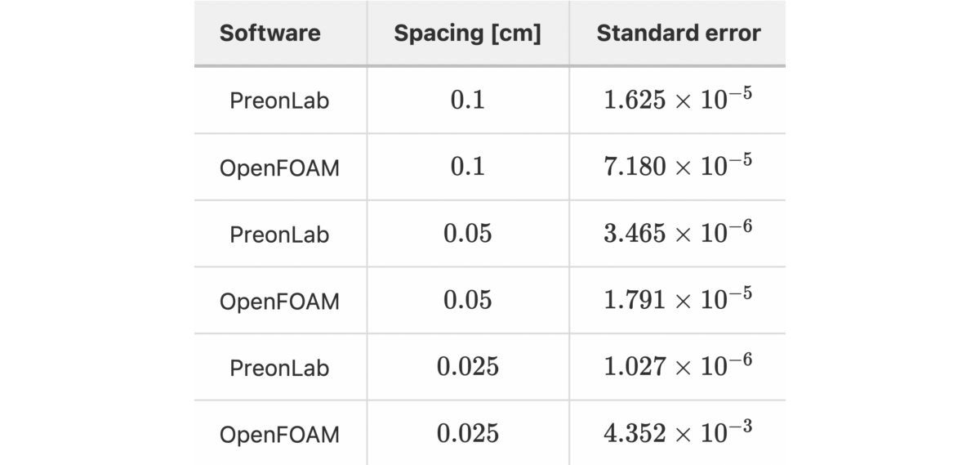Viewport: 980px width, 465px height.
Task: Click the Software column header
Action: click(270, 34)
